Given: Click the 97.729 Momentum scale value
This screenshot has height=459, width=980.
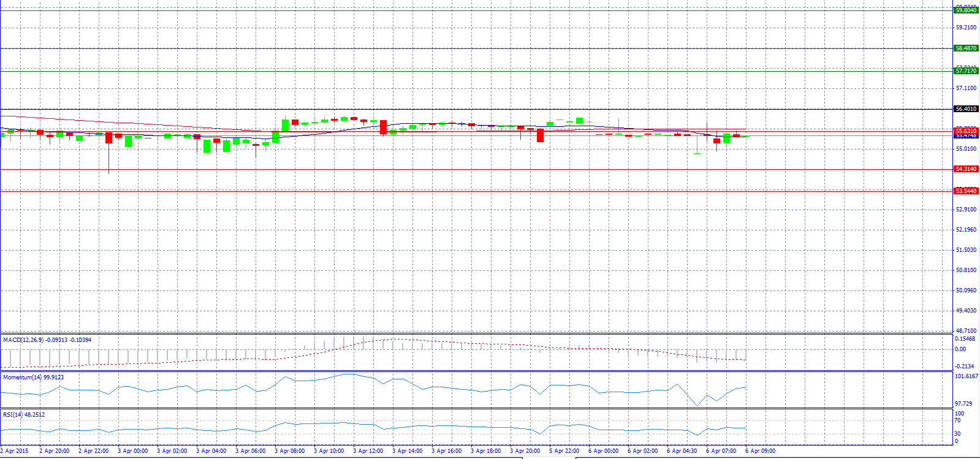Looking at the screenshot, I should (x=965, y=404).
